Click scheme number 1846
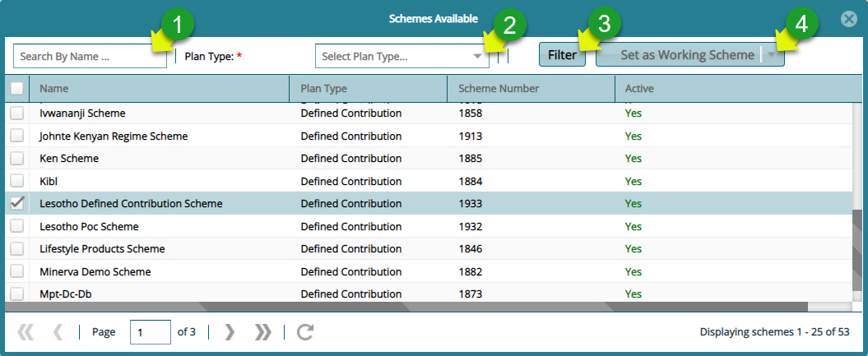 (x=471, y=249)
